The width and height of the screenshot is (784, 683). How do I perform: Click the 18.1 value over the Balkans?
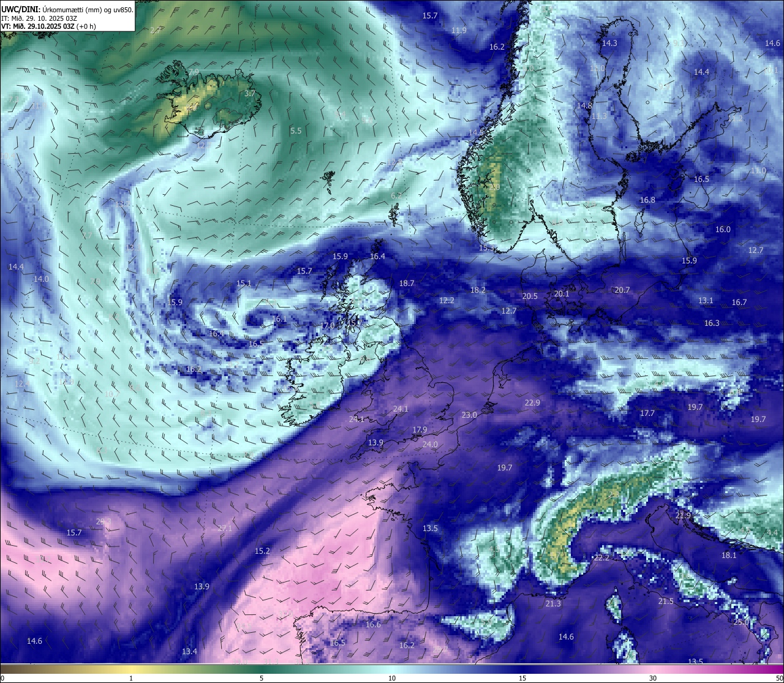click(729, 555)
